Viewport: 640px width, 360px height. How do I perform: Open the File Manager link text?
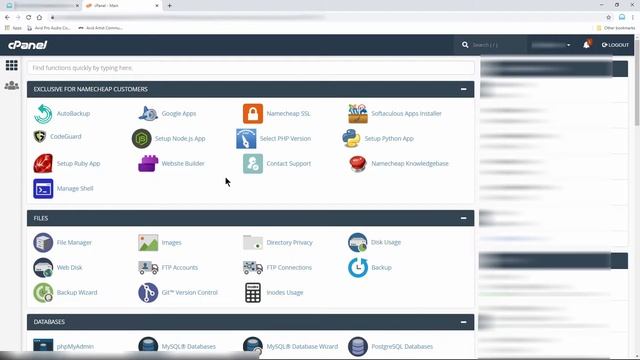(74, 242)
